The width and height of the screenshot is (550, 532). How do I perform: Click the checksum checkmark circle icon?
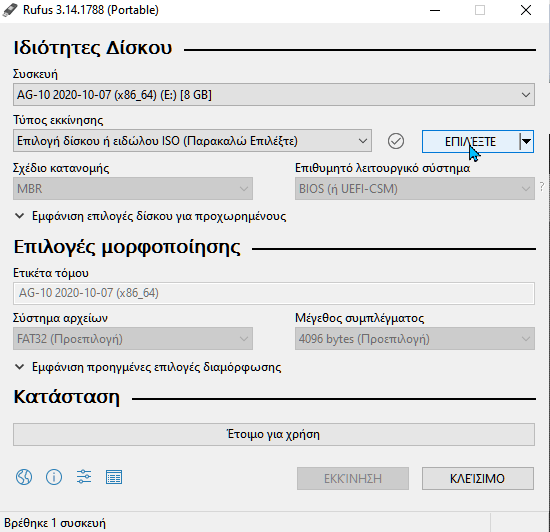[396, 141]
